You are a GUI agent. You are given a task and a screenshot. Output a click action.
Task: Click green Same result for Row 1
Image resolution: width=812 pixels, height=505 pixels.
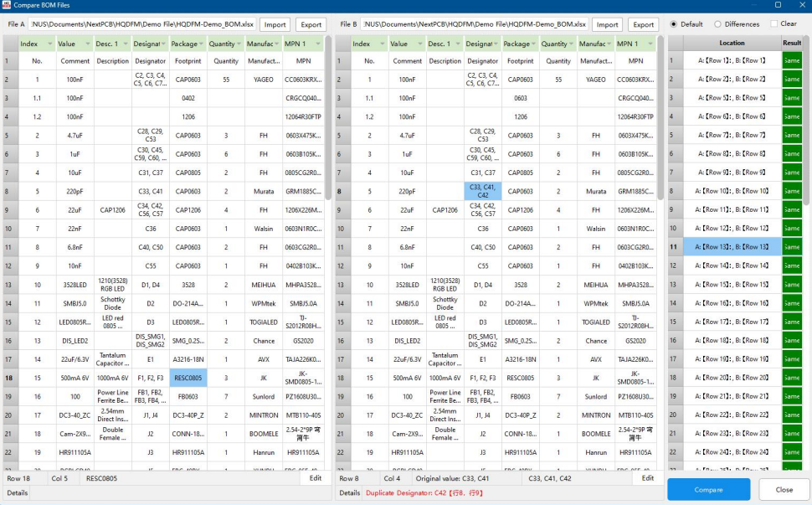point(791,60)
